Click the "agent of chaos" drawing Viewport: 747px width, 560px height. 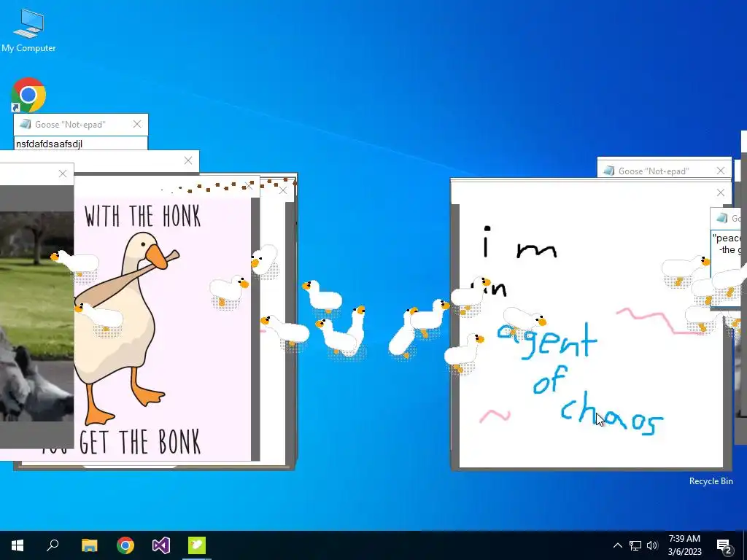[x=591, y=335]
